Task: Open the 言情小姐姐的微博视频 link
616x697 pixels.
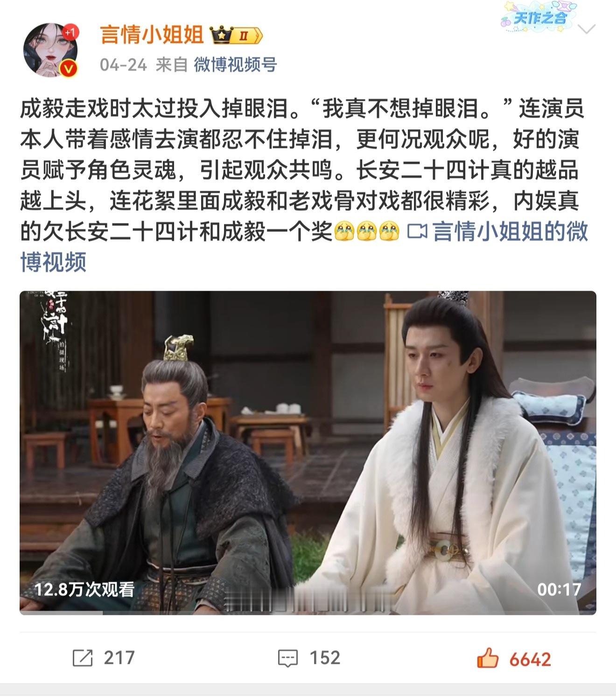Action: pos(304,246)
